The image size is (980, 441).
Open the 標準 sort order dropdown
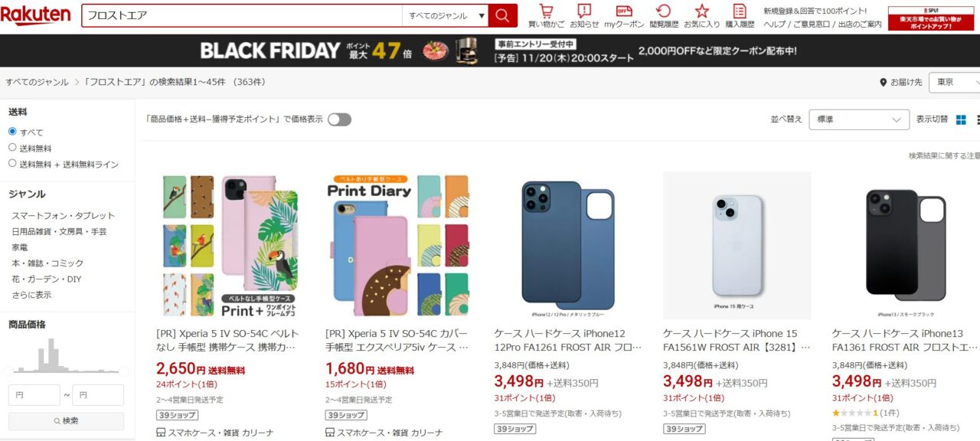(859, 119)
